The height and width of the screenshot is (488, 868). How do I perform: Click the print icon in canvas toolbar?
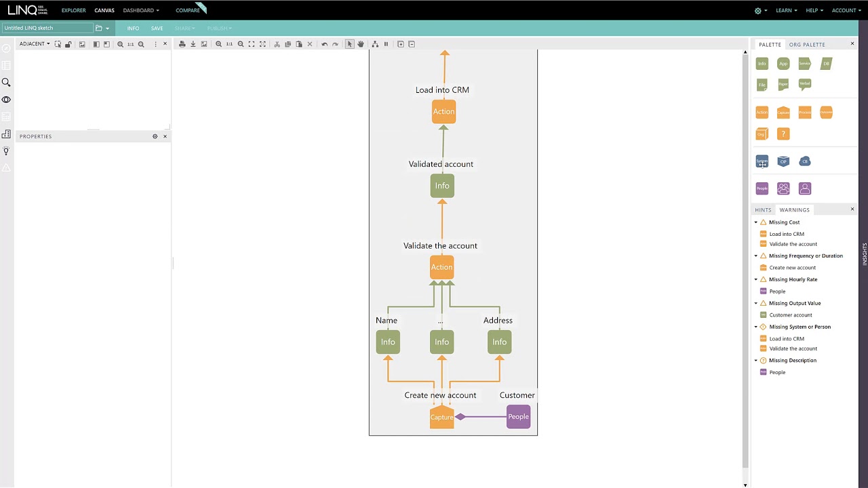182,44
